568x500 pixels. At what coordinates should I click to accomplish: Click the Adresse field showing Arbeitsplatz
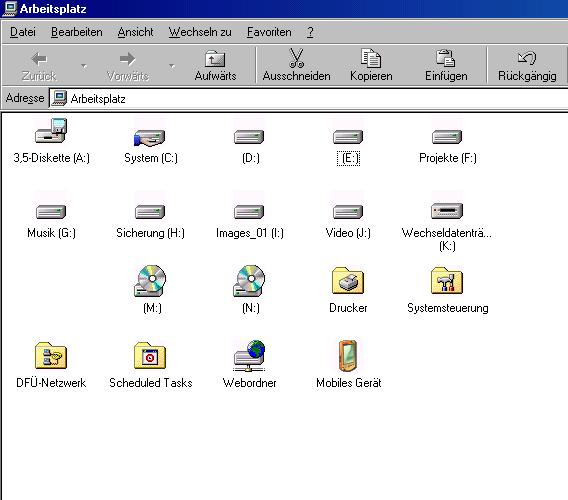(x=309, y=99)
